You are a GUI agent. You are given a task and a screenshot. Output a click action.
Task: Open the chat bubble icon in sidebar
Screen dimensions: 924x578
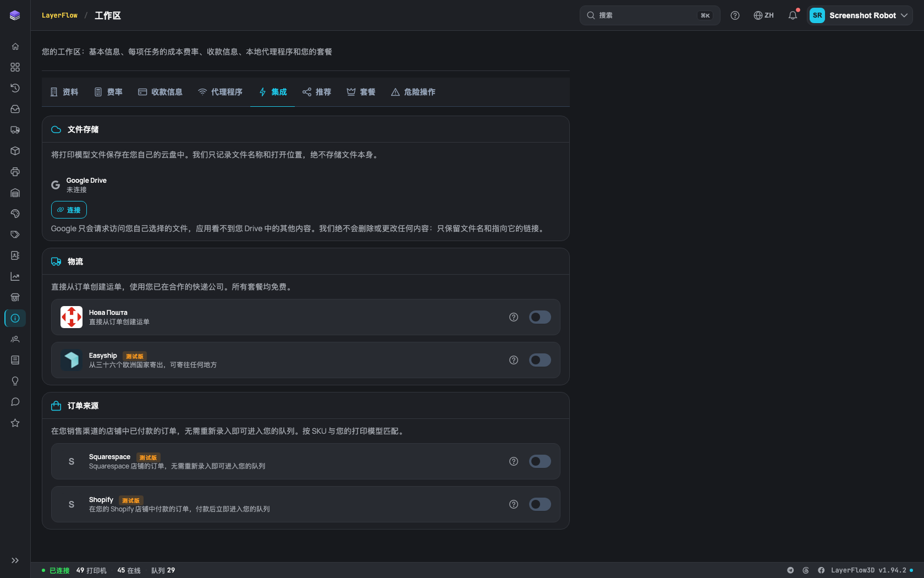pyautogui.click(x=15, y=402)
